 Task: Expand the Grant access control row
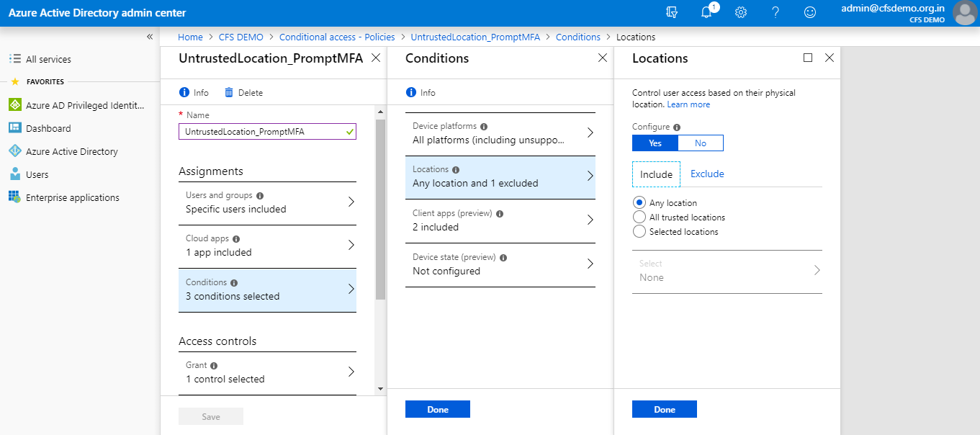pyautogui.click(x=267, y=373)
